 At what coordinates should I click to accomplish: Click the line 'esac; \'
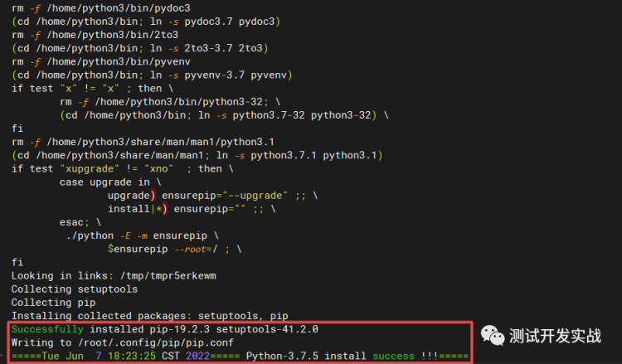(x=80, y=222)
